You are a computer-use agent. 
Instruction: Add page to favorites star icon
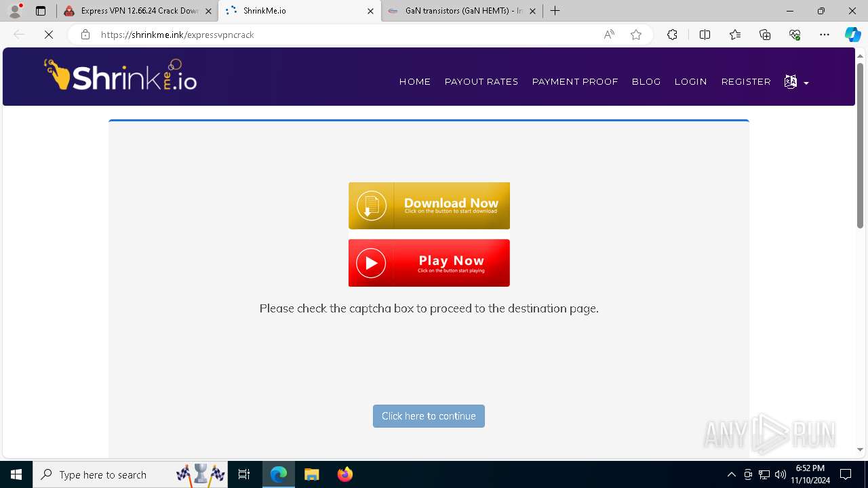(x=636, y=35)
